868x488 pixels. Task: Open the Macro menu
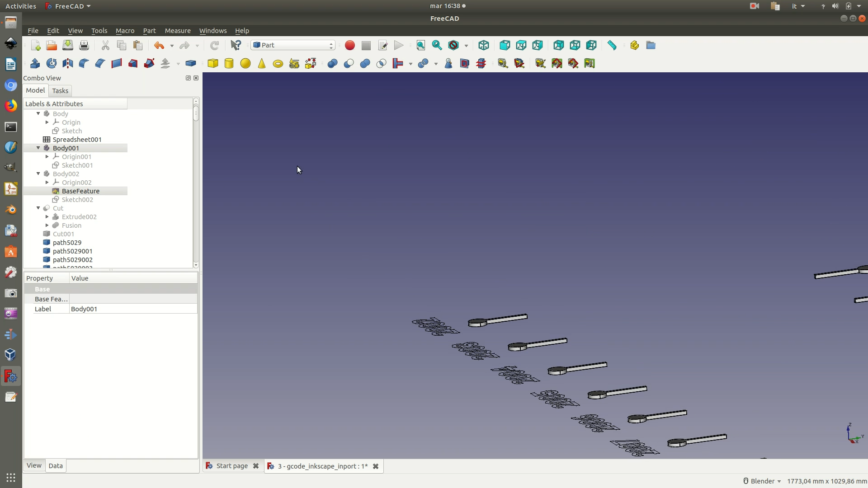click(125, 31)
